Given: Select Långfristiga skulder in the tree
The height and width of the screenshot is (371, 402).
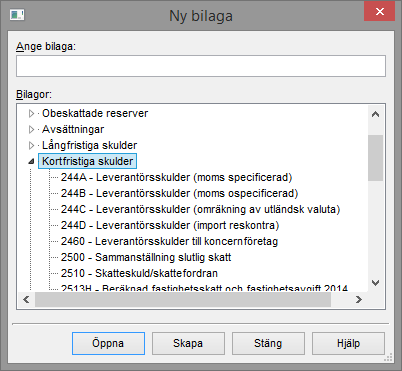Looking at the screenshot, I should [89, 145].
